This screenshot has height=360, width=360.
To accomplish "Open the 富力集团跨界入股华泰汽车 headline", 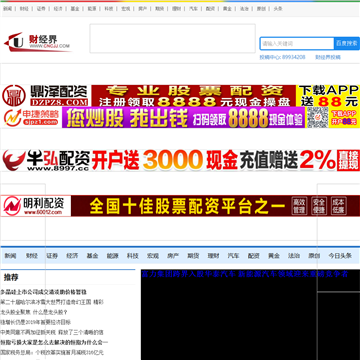I will click(245, 274).
